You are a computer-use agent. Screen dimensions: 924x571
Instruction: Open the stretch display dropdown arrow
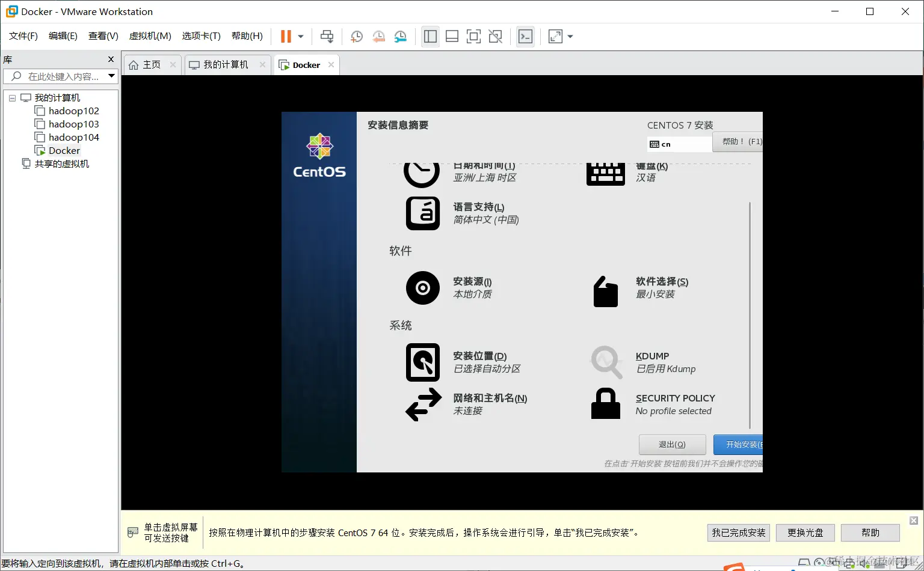click(x=570, y=37)
